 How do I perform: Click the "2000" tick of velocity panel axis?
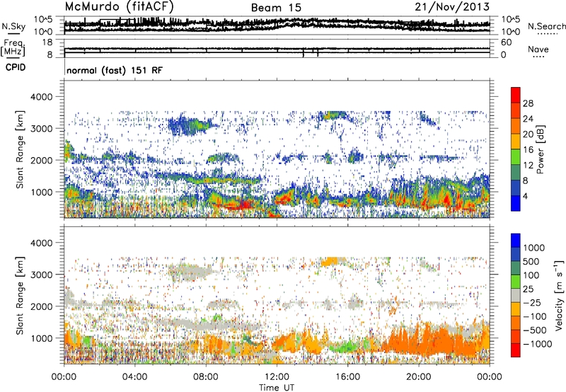pos(40,306)
